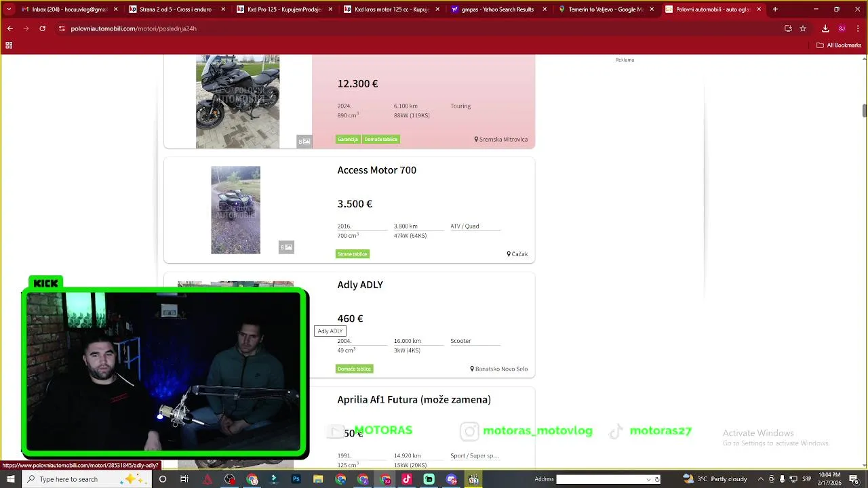The height and width of the screenshot is (488, 868).
Task: Click the Banatsko Novo Selo location
Action: 498,369
